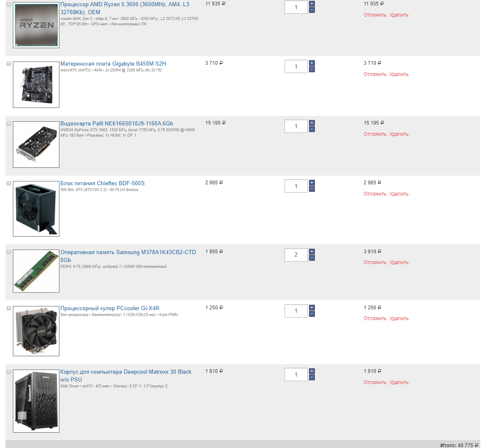Click plus for PCcooler GI-X4R cooler
The width and height of the screenshot is (486, 448).
coord(312,308)
